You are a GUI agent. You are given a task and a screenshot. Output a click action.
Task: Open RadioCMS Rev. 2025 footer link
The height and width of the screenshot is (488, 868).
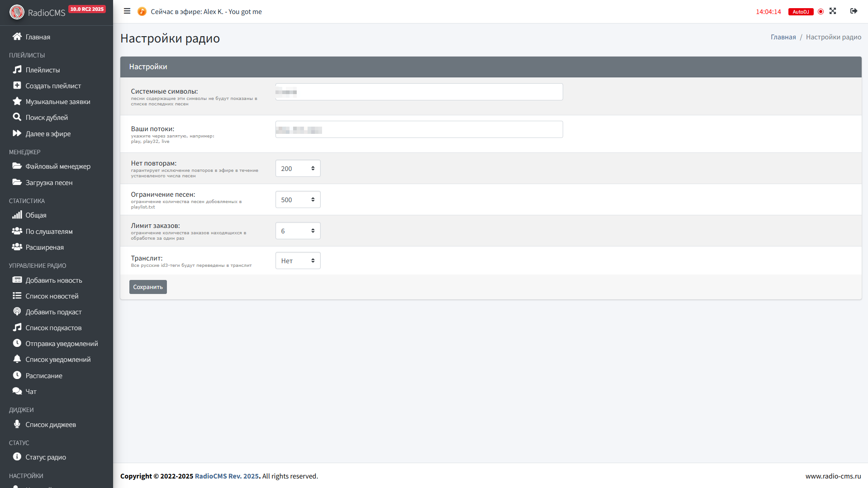[x=227, y=476]
